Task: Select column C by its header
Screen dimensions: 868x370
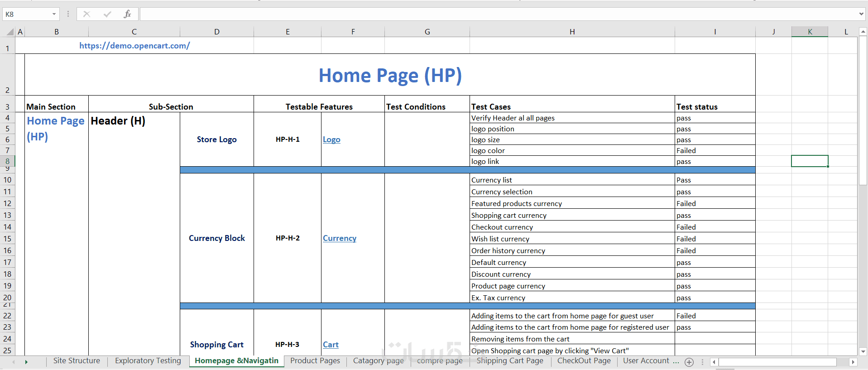Action: pyautogui.click(x=134, y=32)
